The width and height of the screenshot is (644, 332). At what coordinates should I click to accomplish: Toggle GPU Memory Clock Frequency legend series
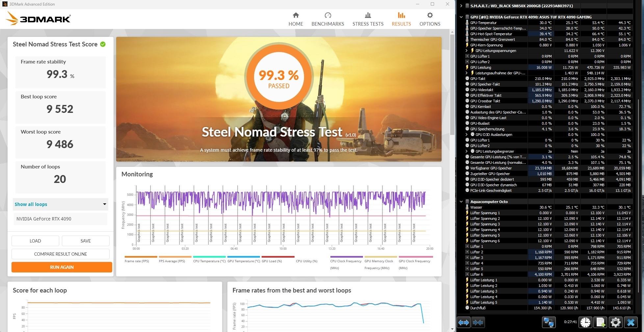[x=380, y=263]
